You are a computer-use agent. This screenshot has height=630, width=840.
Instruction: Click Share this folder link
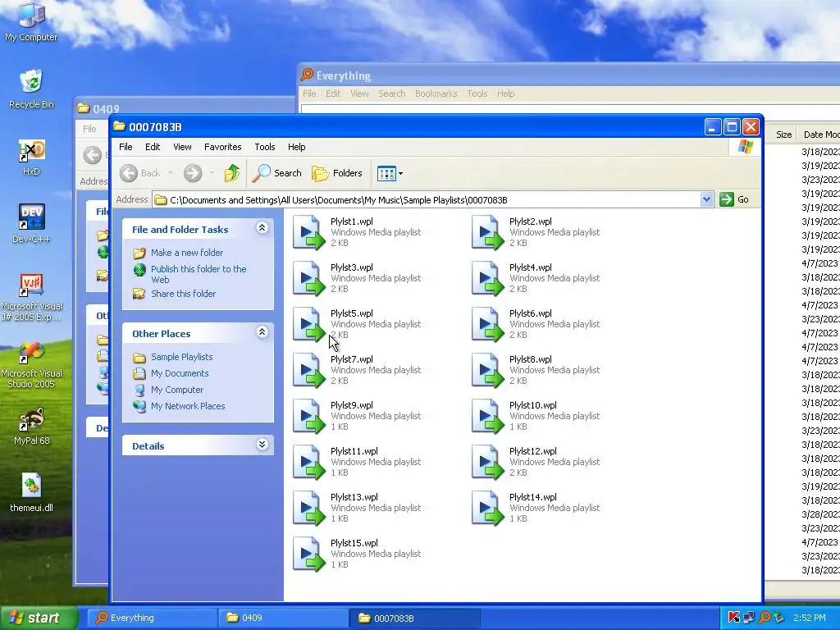point(183,294)
